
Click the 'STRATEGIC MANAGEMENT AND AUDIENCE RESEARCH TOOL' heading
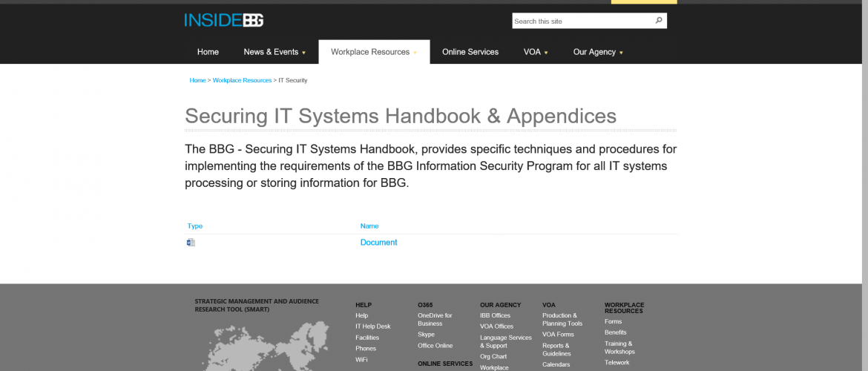[x=256, y=305]
